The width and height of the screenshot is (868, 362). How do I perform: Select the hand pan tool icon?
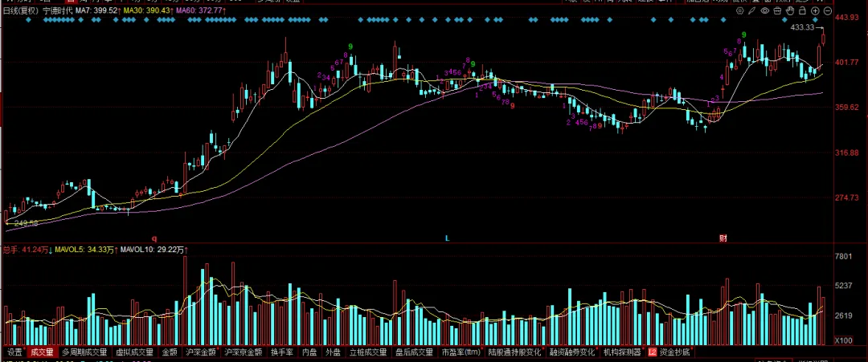click(790, 10)
